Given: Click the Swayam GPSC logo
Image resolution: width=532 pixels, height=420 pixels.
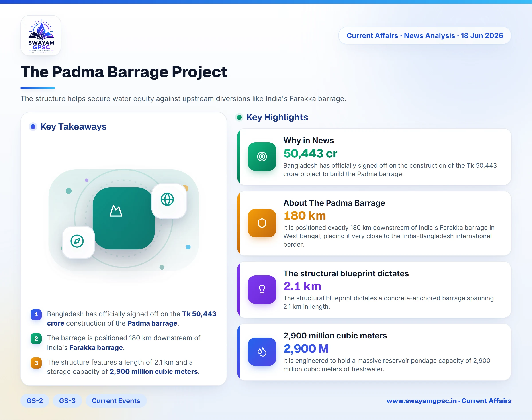Looking at the screenshot, I should tap(41, 35).
